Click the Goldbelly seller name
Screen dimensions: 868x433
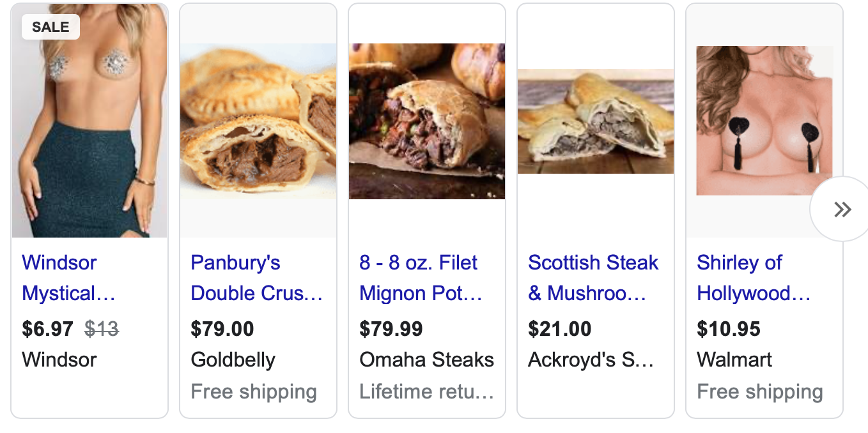(x=233, y=360)
